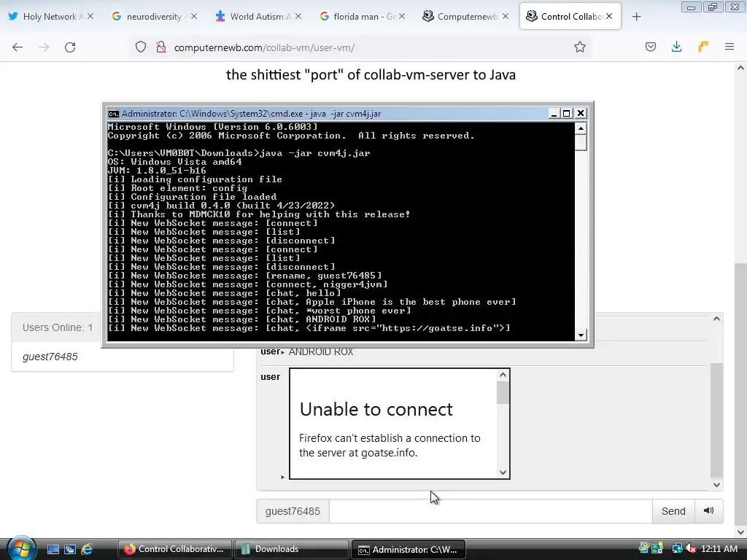Click the chat message input field
The height and width of the screenshot is (560, 747).
click(490, 511)
